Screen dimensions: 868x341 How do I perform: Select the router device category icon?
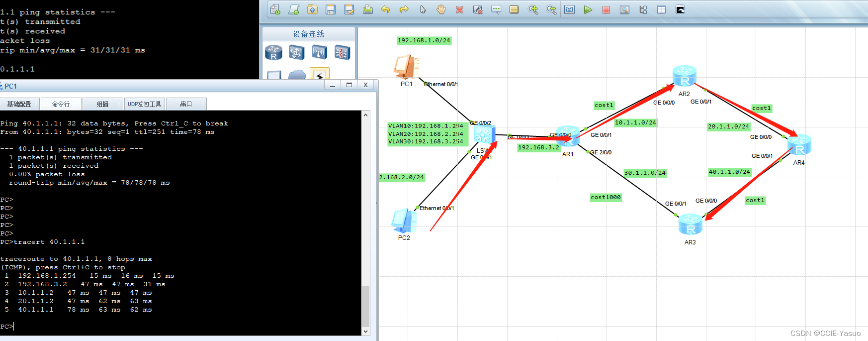pyautogui.click(x=273, y=52)
